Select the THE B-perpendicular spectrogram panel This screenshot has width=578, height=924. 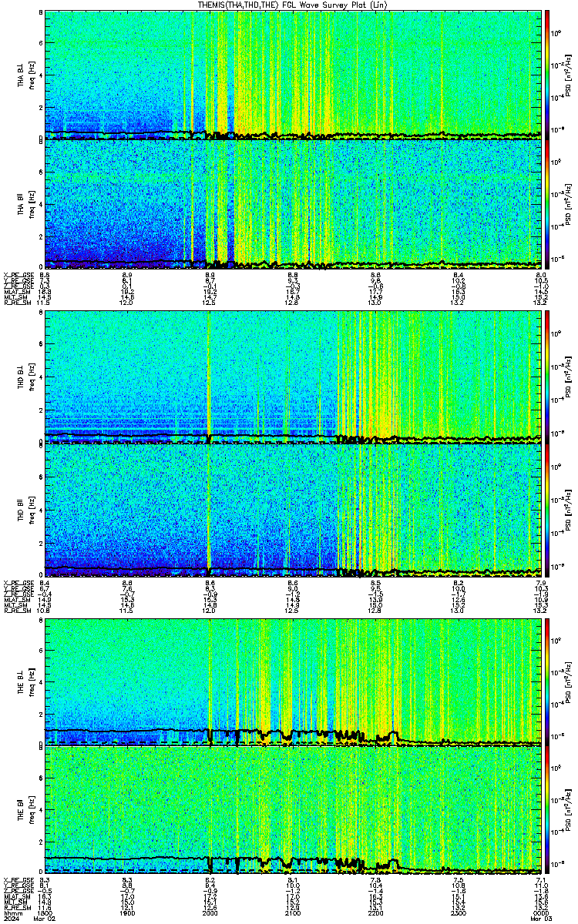coord(293,681)
